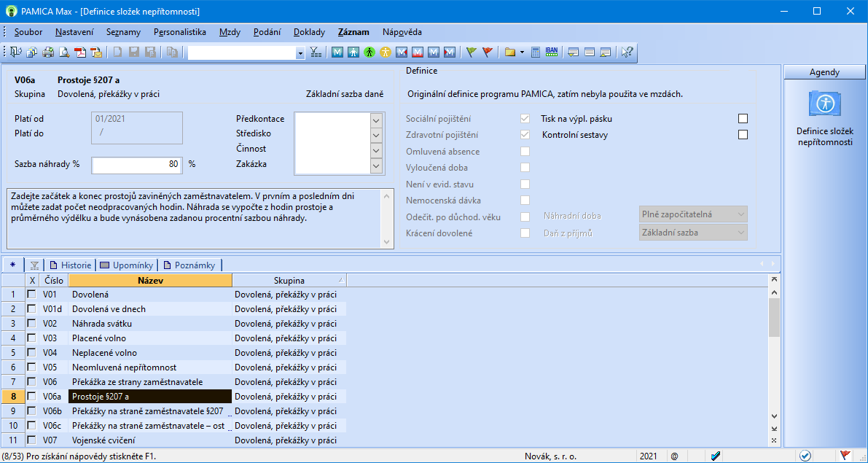Click the form with up arrow icon
The width and height of the screenshot is (868, 463).
tap(606, 52)
